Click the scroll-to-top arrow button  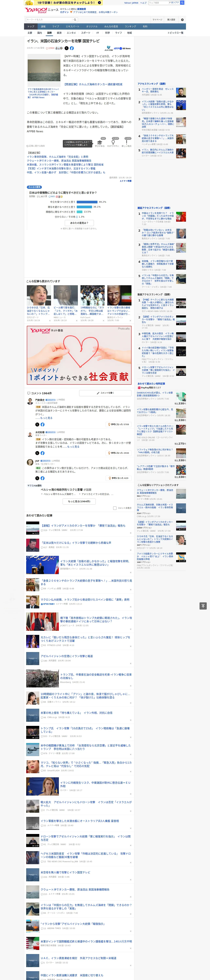coord(203,606)
